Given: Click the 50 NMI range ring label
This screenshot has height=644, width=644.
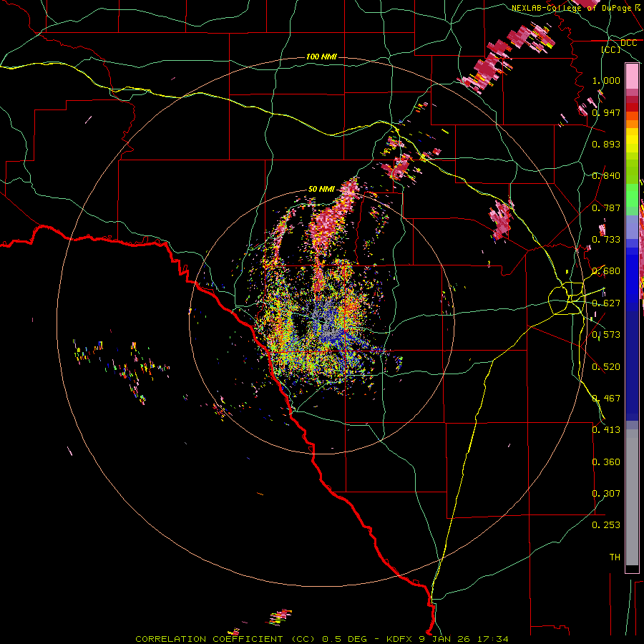Looking at the screenshot, I should click(321, 189).
